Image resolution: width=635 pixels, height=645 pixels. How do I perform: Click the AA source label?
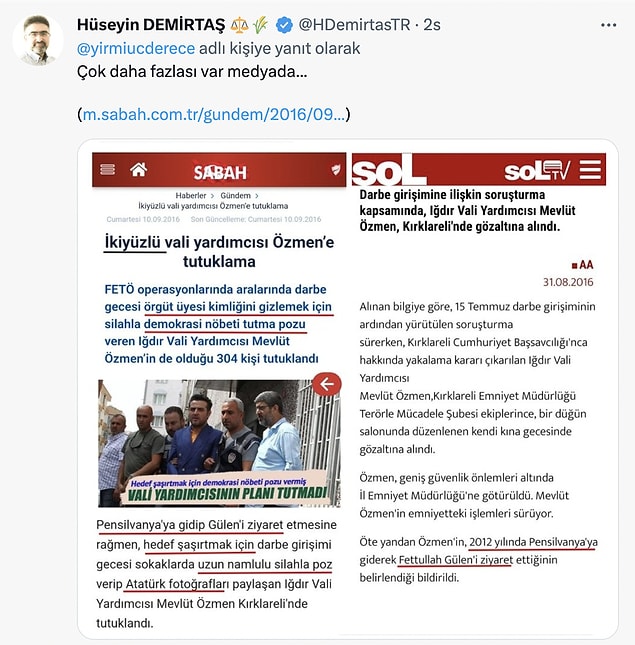[582, 265]
